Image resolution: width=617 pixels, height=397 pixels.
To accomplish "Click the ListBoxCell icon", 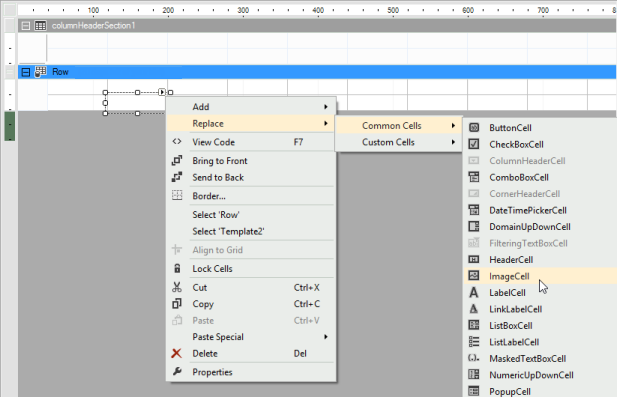I will 474,325.
